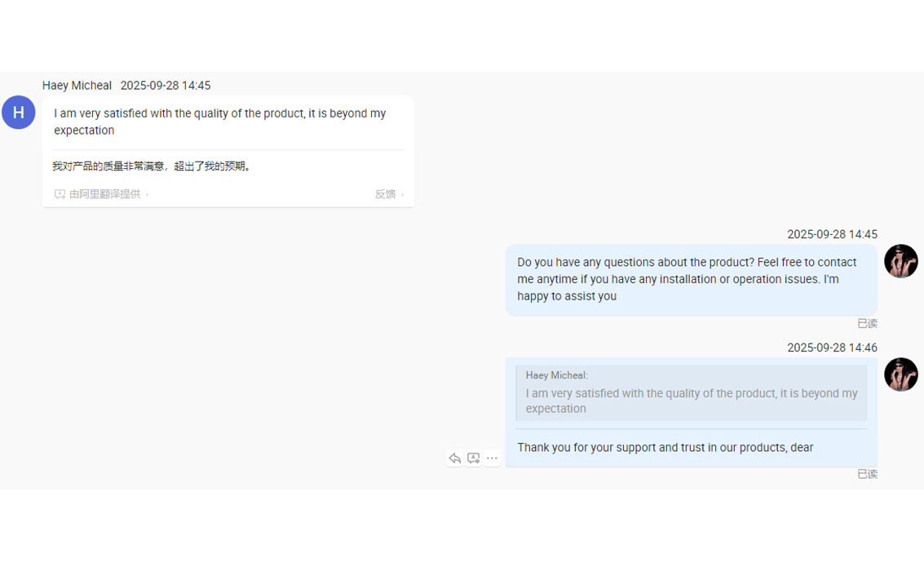Click the Chinese translation text 我对产品的质量非常满意
Viewport: 924px width, 576px height.
153,166
